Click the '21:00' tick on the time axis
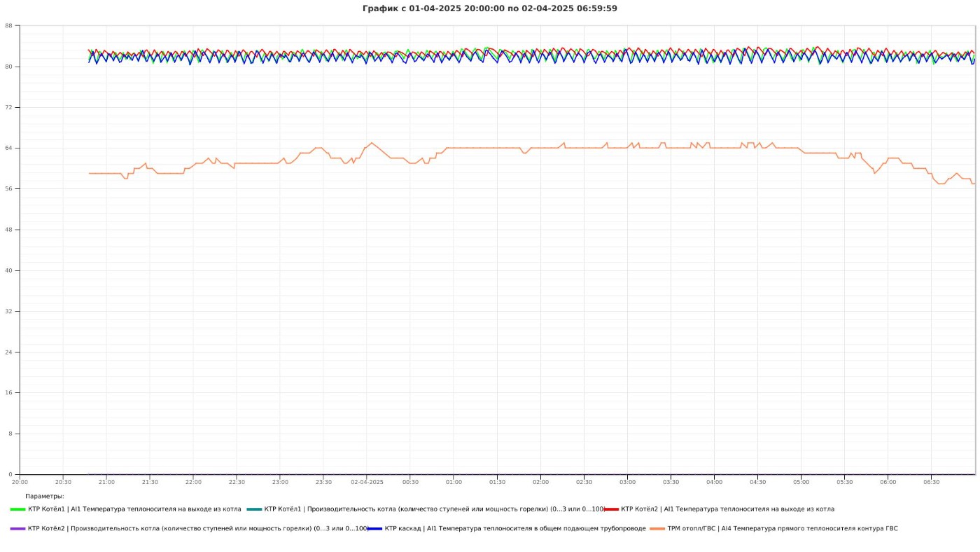The height and width of the screenshot is (552, 980). tap(106, 482)
